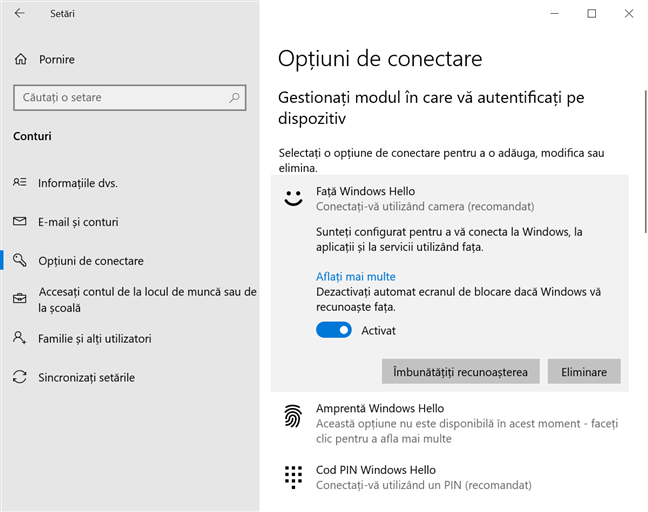Collapse Față Windows Hello option header
The image size is (648, 512).
point(450,198)
